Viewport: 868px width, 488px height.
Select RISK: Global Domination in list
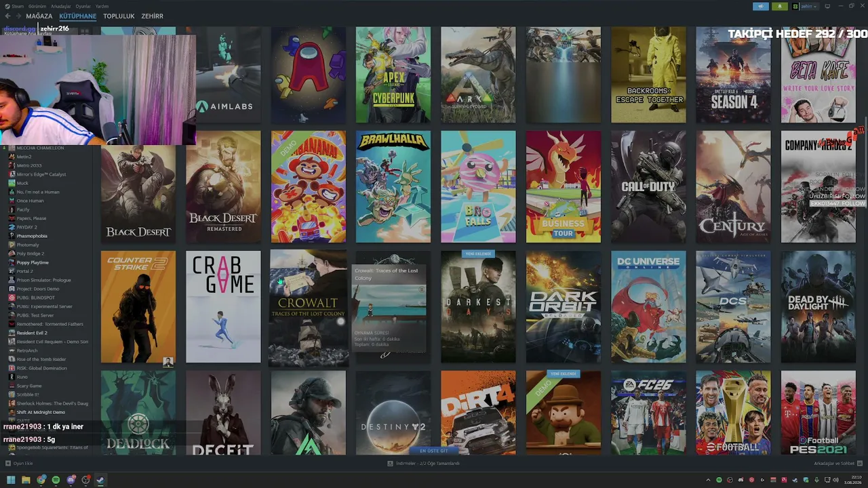42,368
